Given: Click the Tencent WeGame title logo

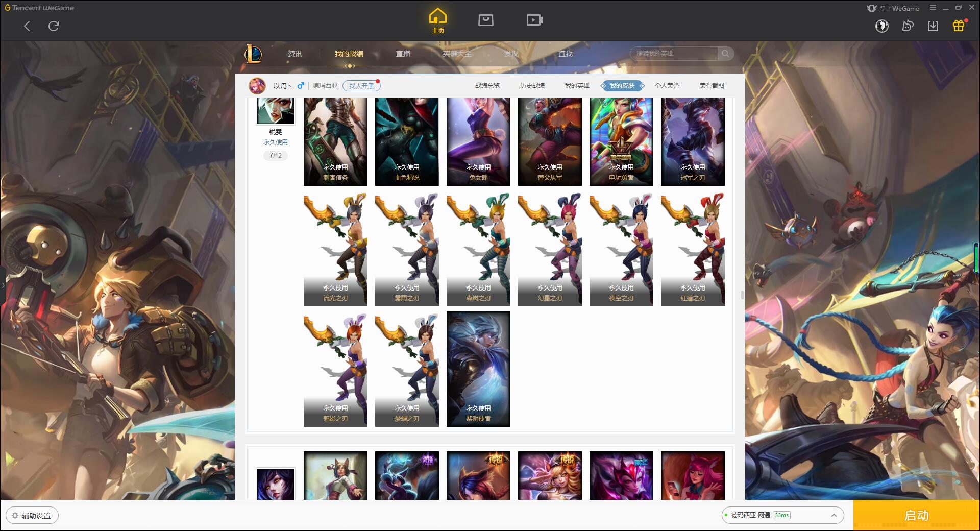Looking at the screenshot, I should coord(39,8).
